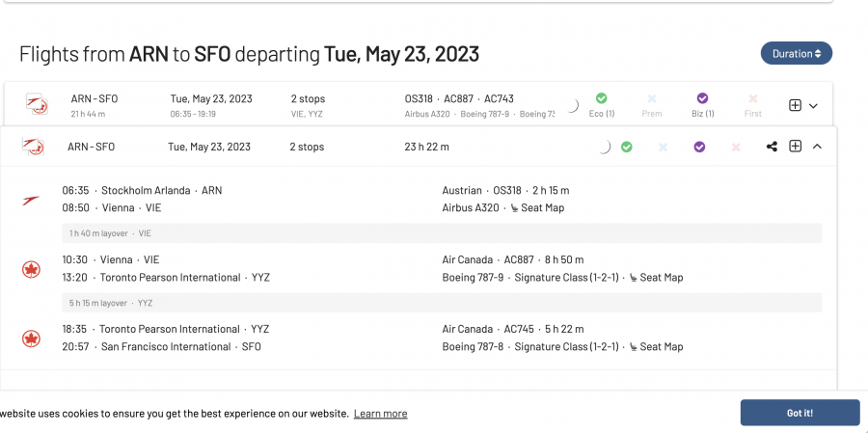Screen dimensions: 868x433
Task: Click the airline logo on expanded flight header
Action: 33,147
